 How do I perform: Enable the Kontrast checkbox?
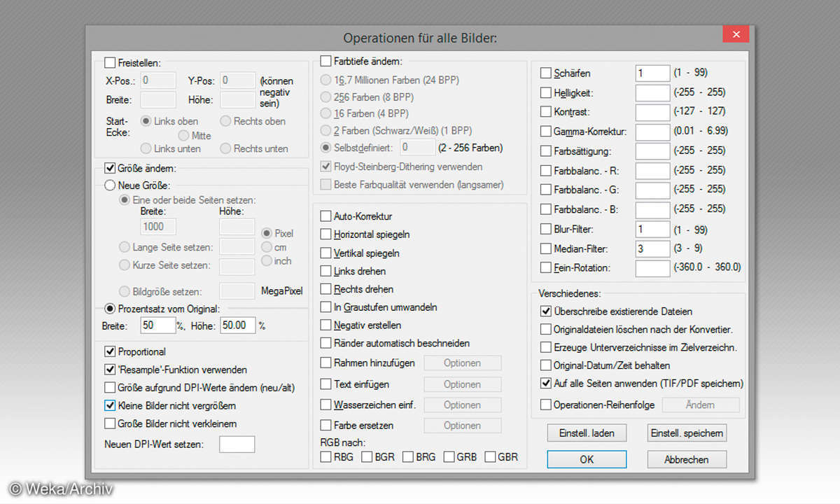point(546,111)
